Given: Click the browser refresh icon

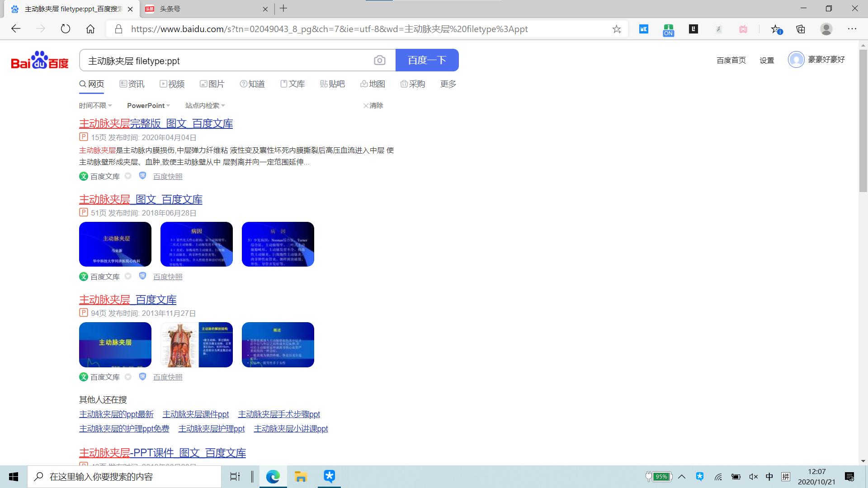Looking at the screenshot, I should click(66, 29).
